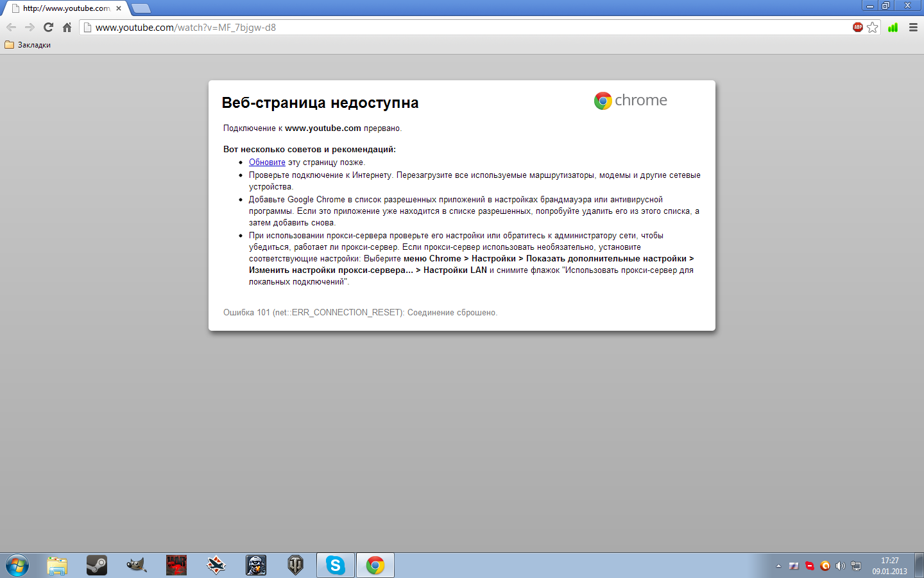Click the Ошибка 101 ERR_CONNECTION_RESET text

point(360,313)
